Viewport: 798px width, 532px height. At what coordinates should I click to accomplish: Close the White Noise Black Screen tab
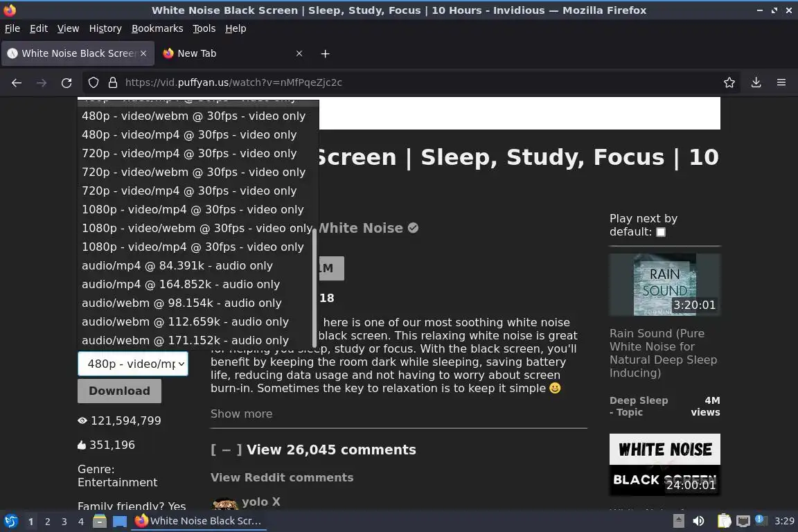[x=143, y=53]
